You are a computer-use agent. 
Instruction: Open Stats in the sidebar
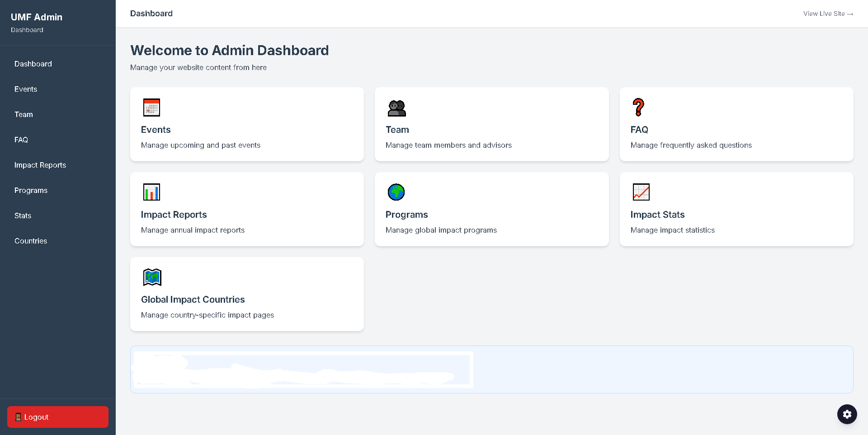(x=23, y=215)
